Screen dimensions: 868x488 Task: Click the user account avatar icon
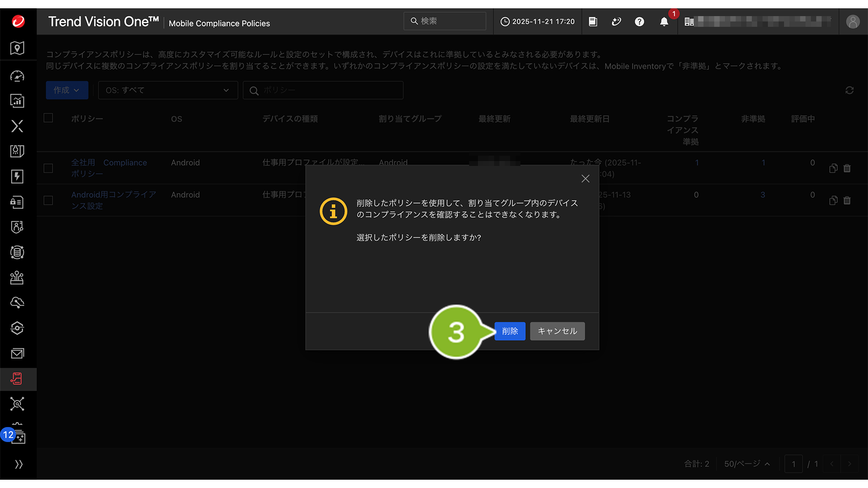coord(852,21)
